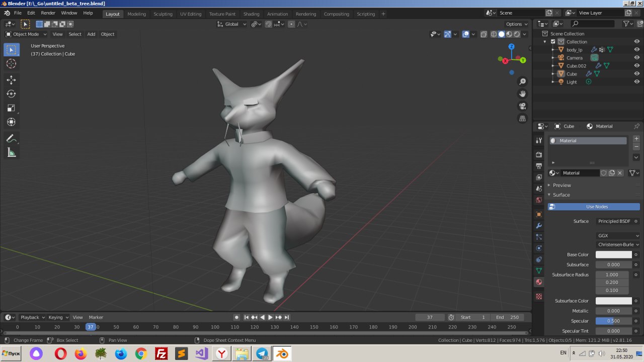Open the Add menu in viewport header
This screenshot has height=362, width=644.
click(x=91, y=34)
